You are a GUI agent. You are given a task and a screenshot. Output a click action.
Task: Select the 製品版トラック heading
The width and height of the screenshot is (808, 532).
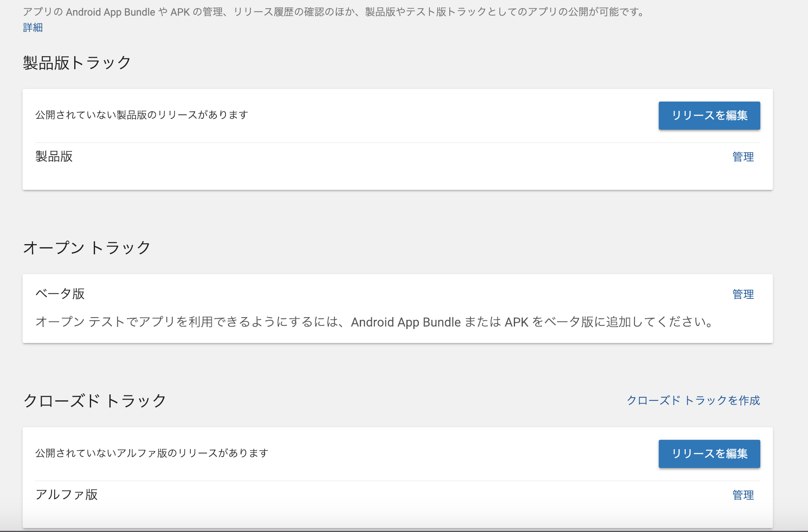[77, 63]
